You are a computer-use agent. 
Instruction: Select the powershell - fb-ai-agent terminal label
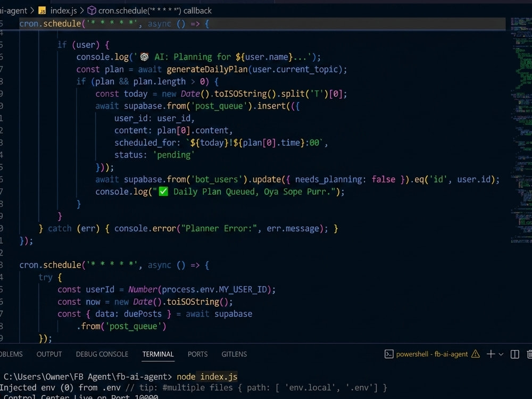[432, 354]
